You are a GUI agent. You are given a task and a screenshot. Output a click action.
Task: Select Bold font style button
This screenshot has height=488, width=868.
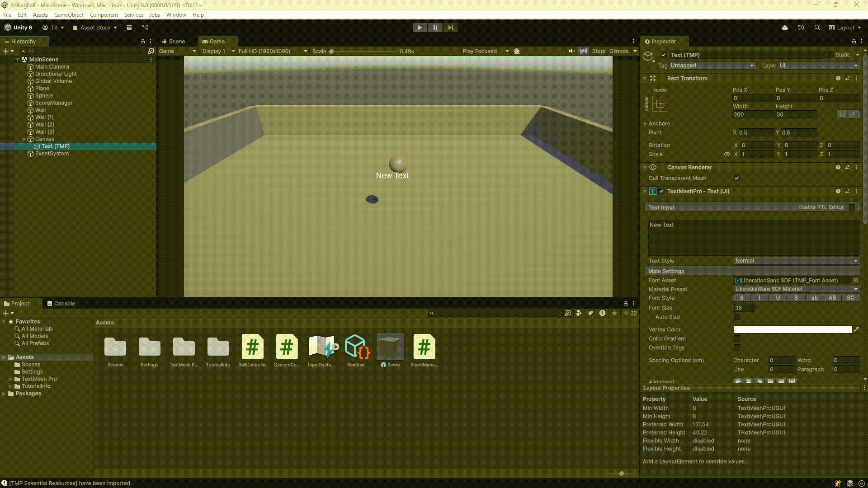pos(741,298)
